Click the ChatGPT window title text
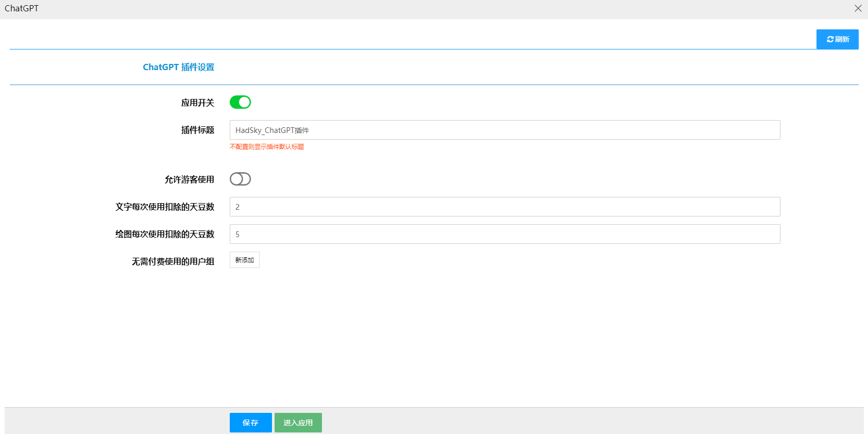Screen dimensions: 868x434 click(22, 8)
